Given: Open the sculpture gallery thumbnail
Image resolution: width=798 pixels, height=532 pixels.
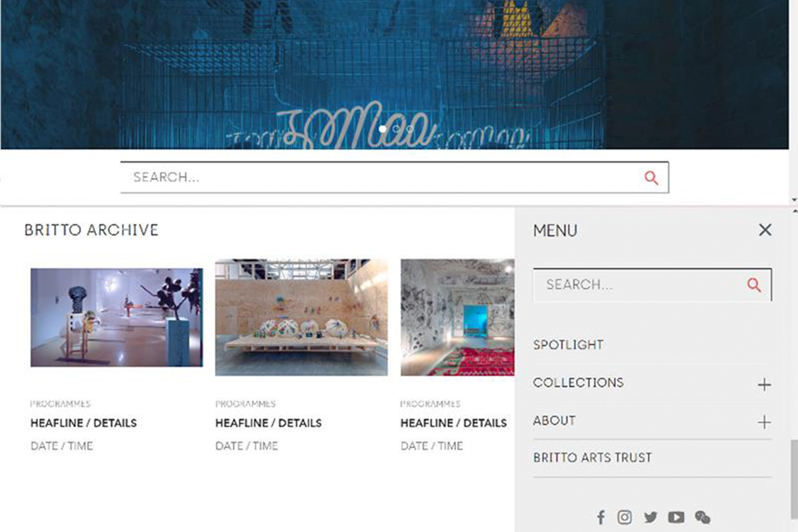Looking at the screenshot, I should pyautogui.click(x=117, y=318).
